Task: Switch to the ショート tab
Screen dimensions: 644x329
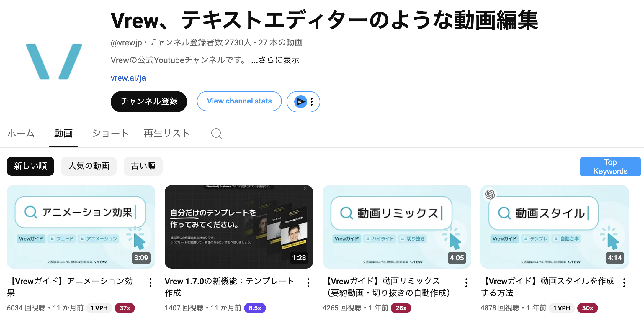Action: click(x=110, y=133)
